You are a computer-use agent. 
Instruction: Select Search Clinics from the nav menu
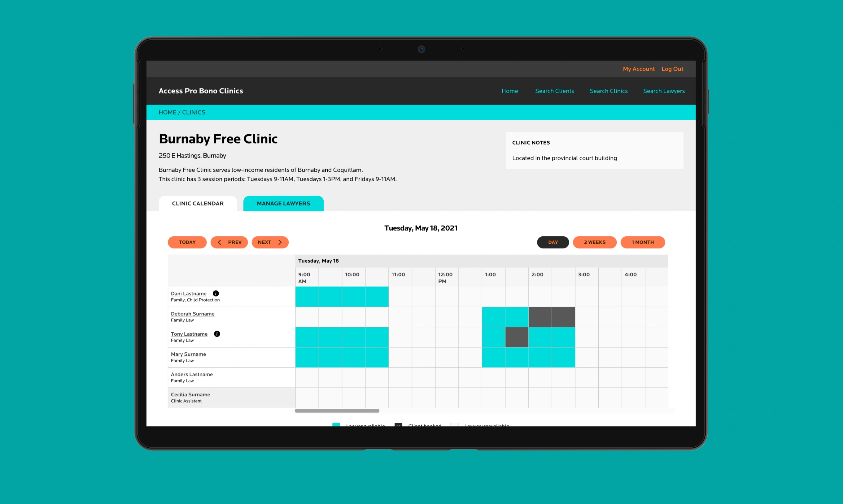608,91
